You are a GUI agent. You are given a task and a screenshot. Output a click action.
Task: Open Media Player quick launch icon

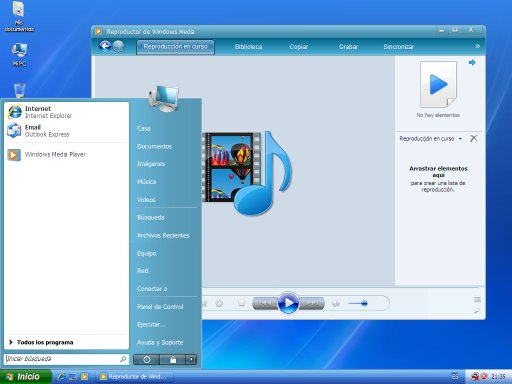coord(85,377)
